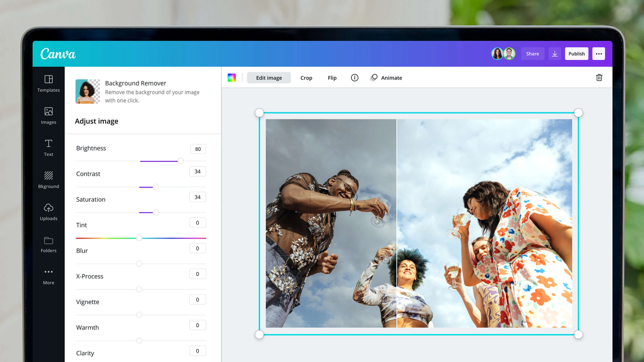644x362 pixels.
Task: Expand the More actions menu near Publish
Action: (598, 53)
